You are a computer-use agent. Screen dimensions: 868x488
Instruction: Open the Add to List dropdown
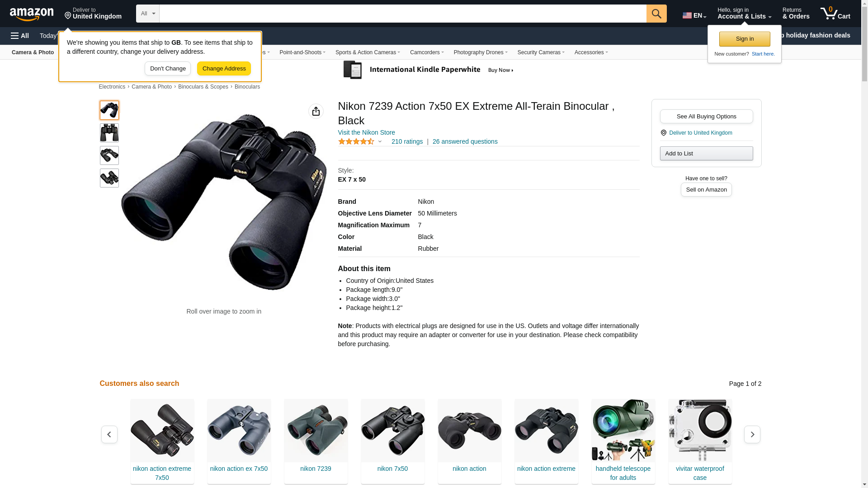[706, 154]
